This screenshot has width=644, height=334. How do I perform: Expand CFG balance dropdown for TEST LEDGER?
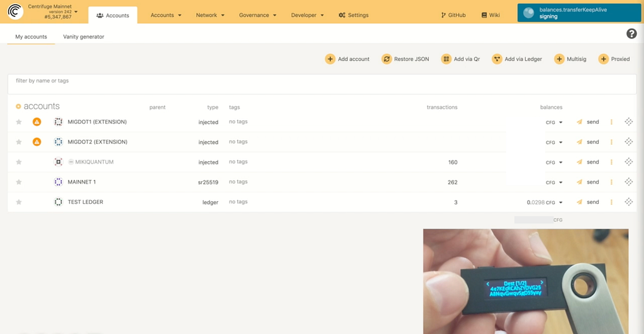[560, 203]
